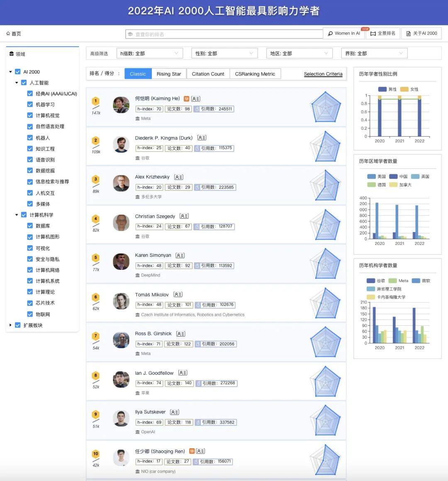Open Kaiming He's scholar profile card icon
448x481 pixels.
tap(195, 98)
